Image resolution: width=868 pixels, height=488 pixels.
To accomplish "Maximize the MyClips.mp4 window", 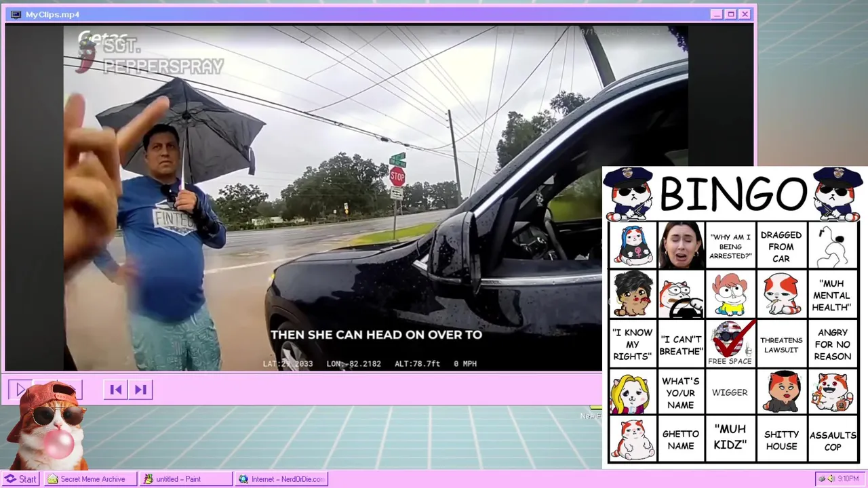I will (x=731, y=14).
